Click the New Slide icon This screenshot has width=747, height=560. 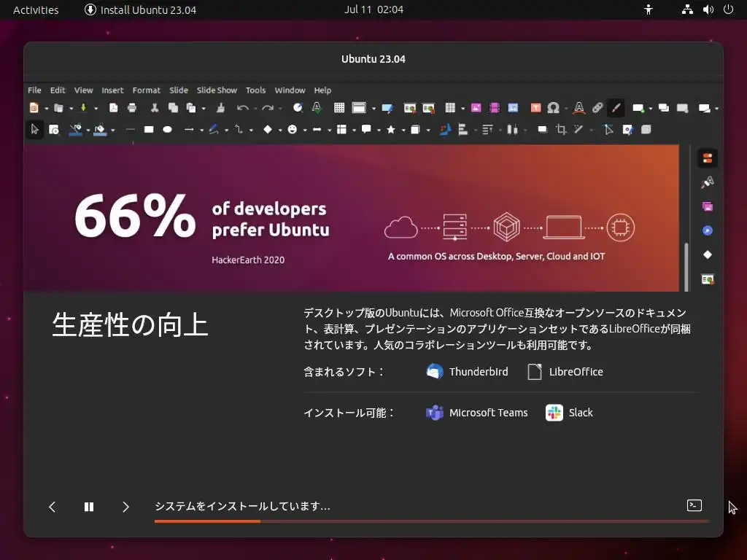click(x=638, y=108)
